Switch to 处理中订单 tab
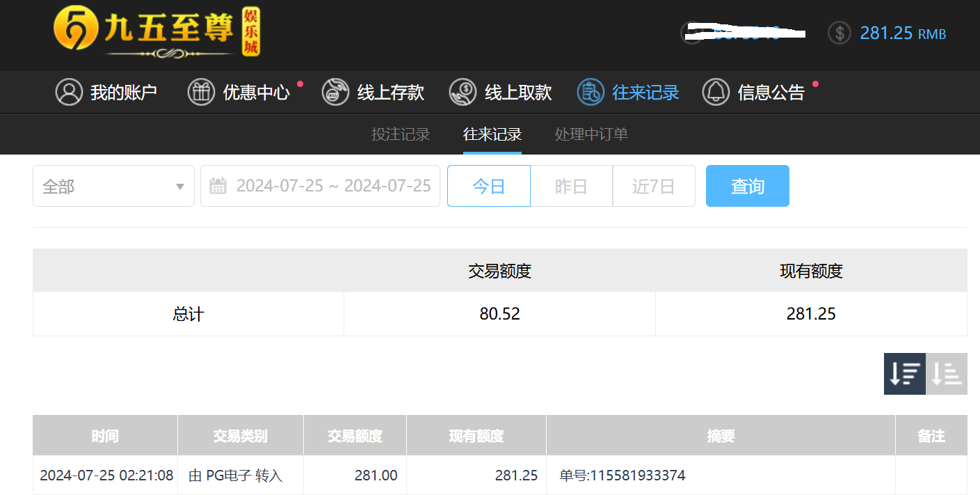This screenshot has height=495, width=980. coord(592,134)
